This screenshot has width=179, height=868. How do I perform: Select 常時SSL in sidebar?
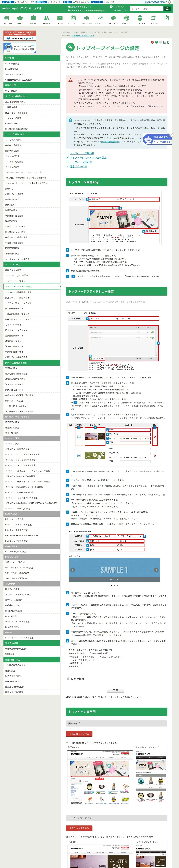[x=32, y=188]
